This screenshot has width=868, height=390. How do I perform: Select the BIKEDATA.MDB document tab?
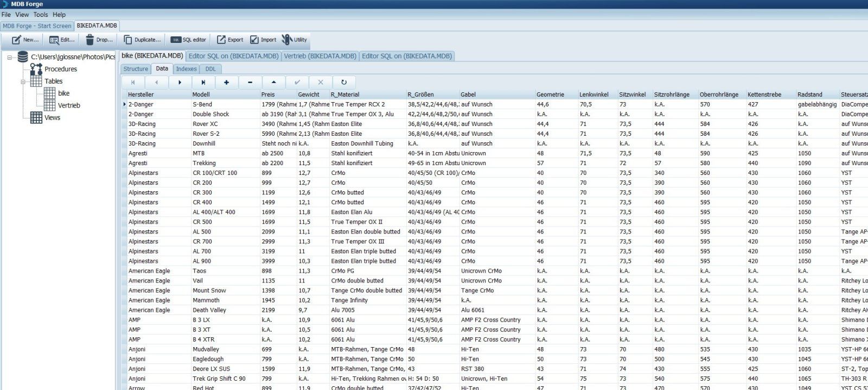tap(97, 26)
